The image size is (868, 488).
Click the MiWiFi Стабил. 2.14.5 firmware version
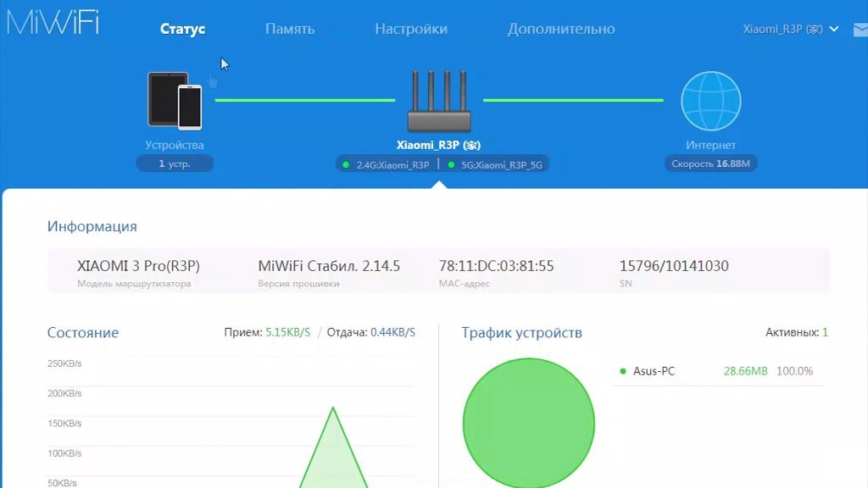(x=329, y=266)
